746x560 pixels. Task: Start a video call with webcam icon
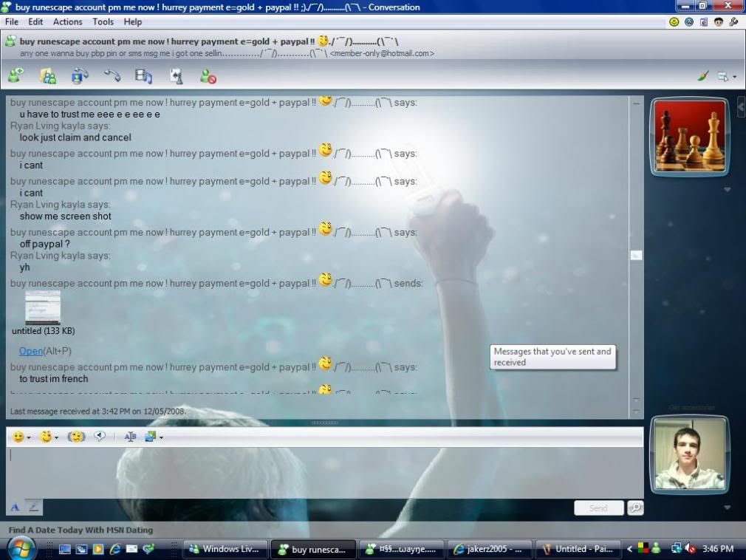coord(80,76)
